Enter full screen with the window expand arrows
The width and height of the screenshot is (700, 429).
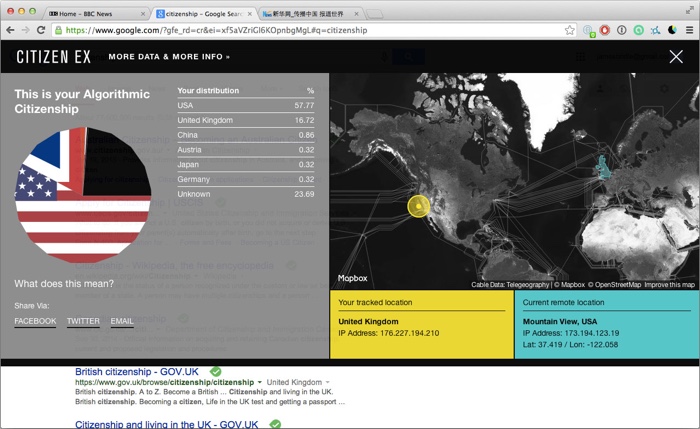click(690, 10)
